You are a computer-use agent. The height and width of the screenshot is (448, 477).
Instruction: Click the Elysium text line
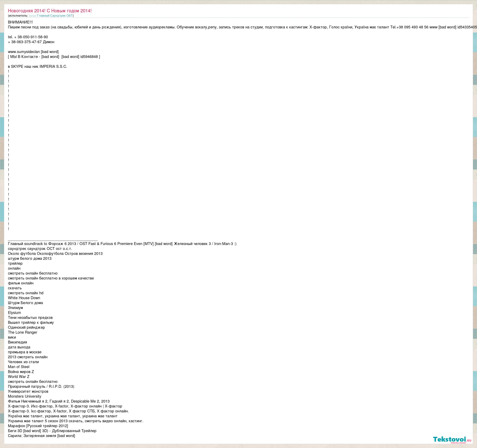(x=14, y=313)
